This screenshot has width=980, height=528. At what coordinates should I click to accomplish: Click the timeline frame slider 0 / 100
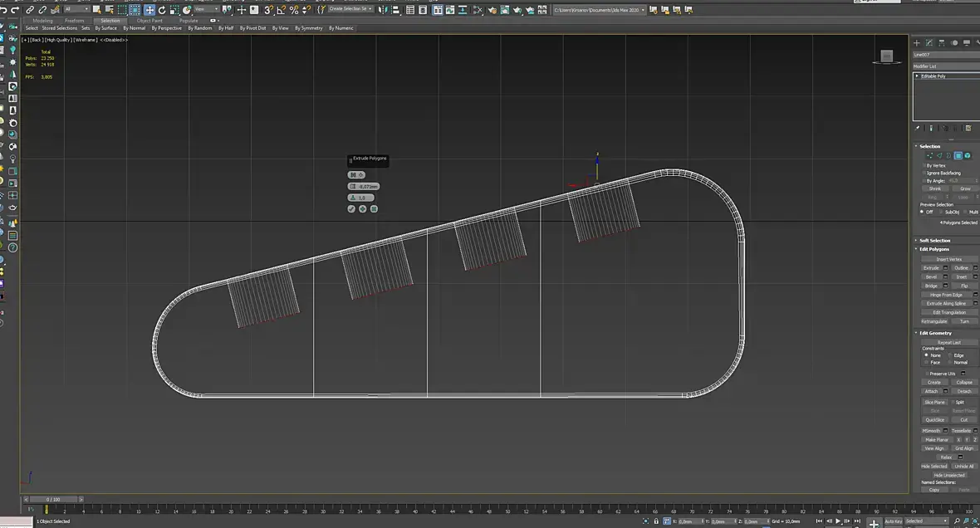(x=52, y=500)
